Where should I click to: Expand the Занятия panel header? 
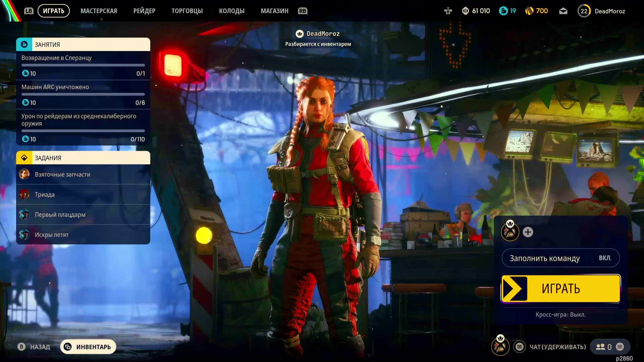(x=83, y=45)
